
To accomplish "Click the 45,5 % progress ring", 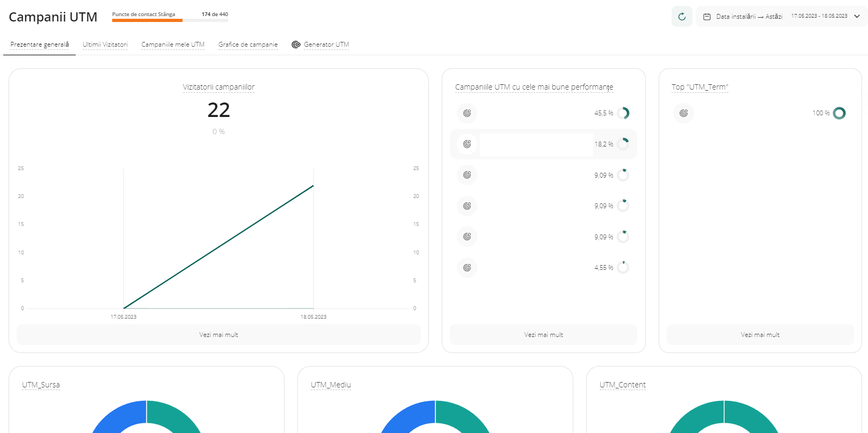I will 623,113.
